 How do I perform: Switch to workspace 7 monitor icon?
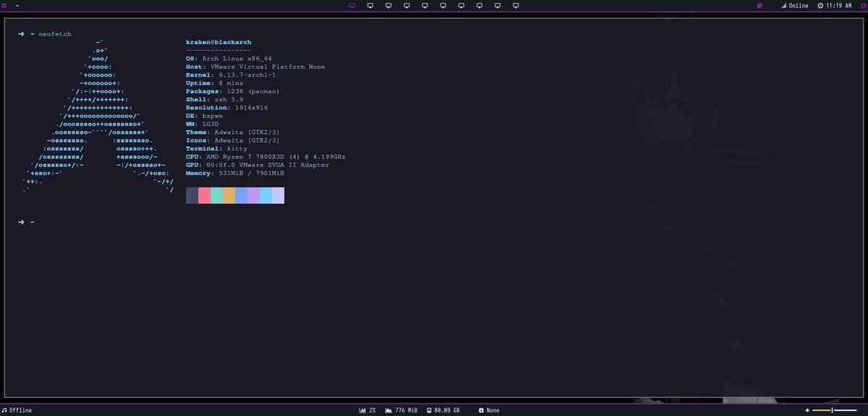coord(461,5)
